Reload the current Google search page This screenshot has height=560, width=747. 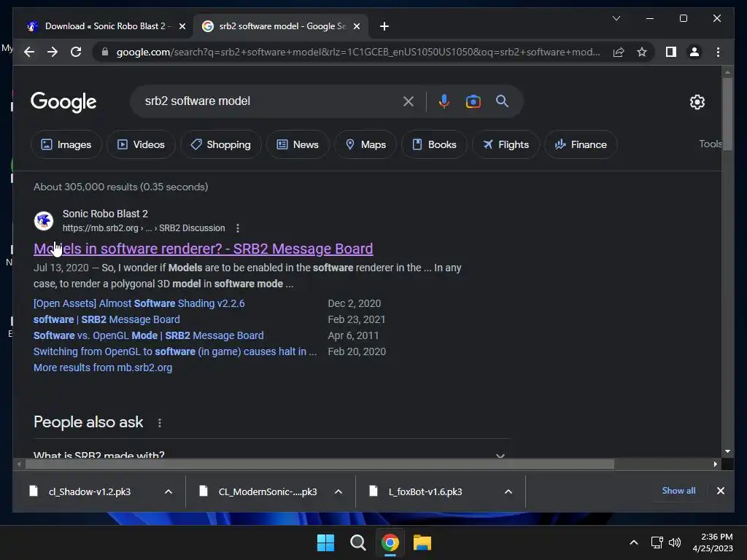coord(76,52)
